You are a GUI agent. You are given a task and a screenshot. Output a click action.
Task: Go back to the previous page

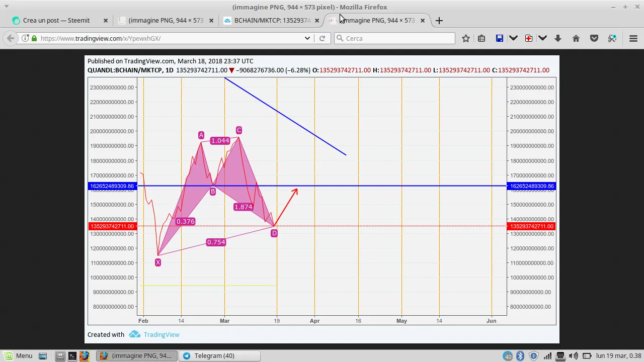click(11, 38)
